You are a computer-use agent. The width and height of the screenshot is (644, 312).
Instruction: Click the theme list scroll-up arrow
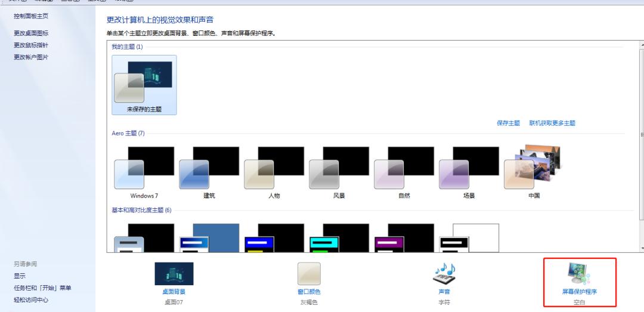pyautogui.click(x=642, y=44)
